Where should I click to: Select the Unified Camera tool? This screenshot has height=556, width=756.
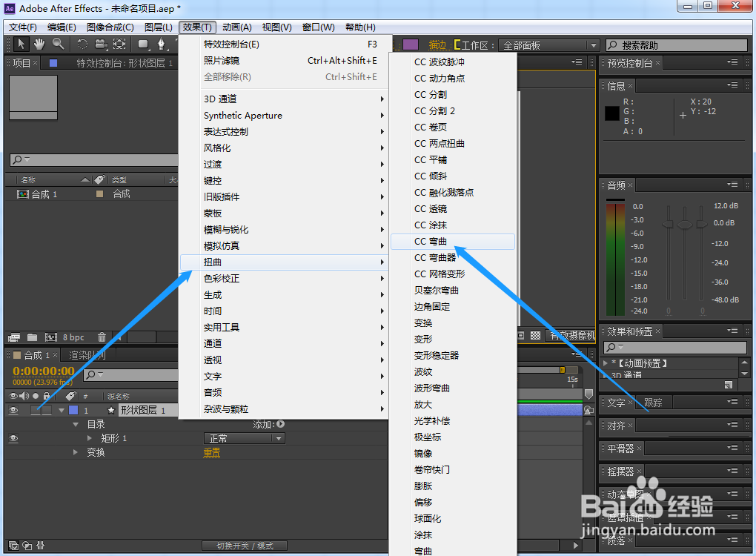pyautogui.click(x=101, y=44)
